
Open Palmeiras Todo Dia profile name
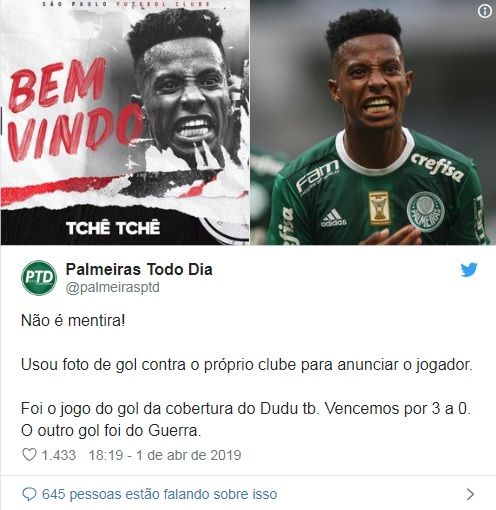(x=139, y=269)
